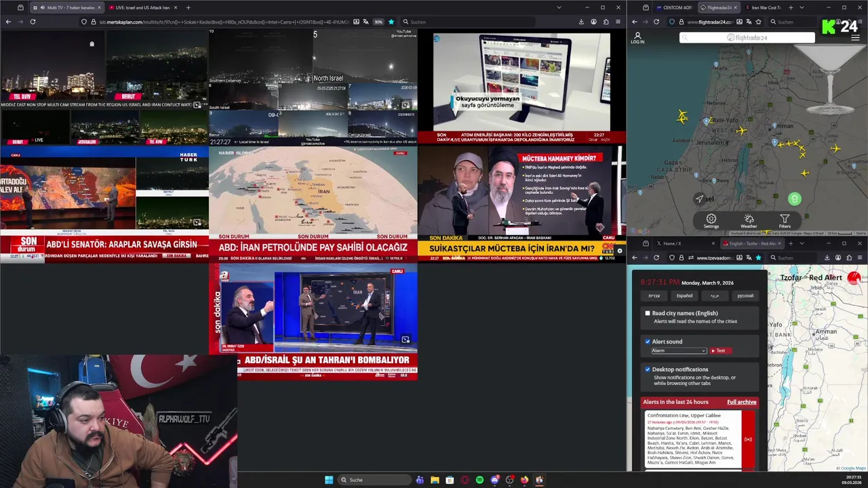The width and height of the screenshot is (868, 488).
Task: Open Settings in the Flightradar24 toolbar
Action: pyautogui.click(x=711, y=221)
